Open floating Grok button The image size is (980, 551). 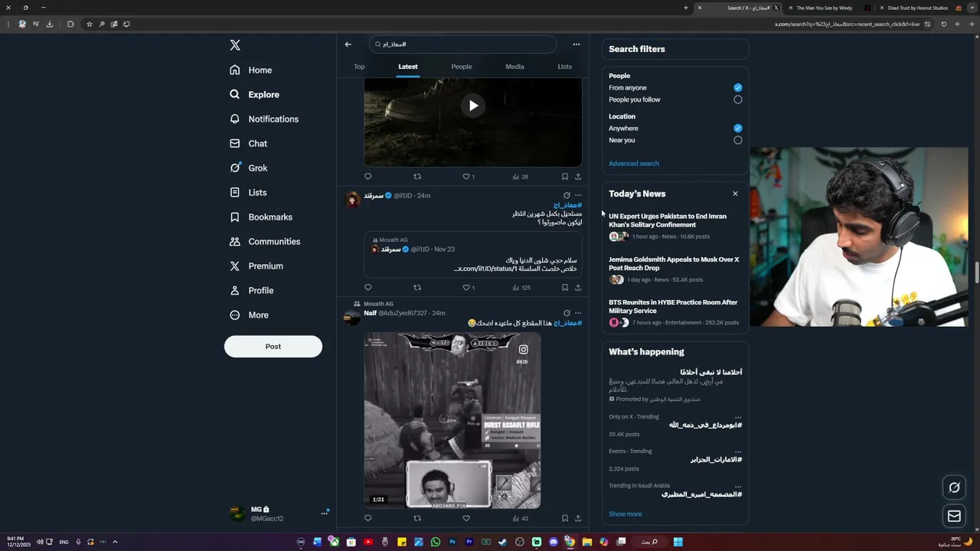(x=954, y=487)
